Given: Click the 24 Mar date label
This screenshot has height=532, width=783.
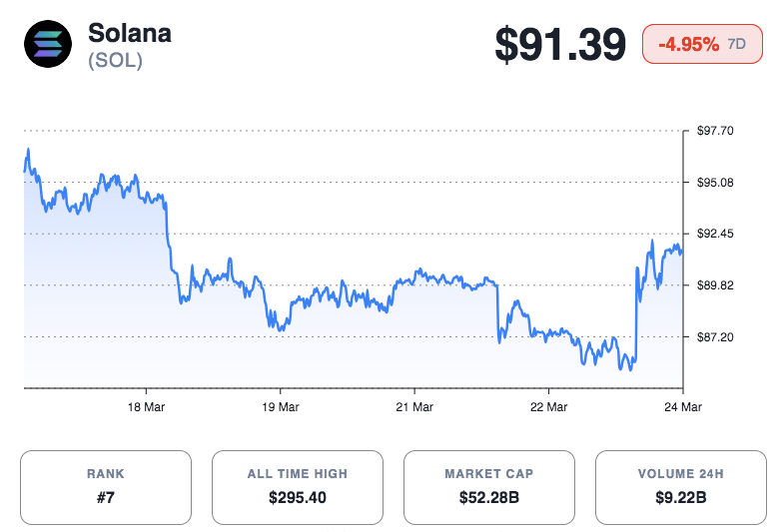Looking at the screenshot, I should 683,407.
